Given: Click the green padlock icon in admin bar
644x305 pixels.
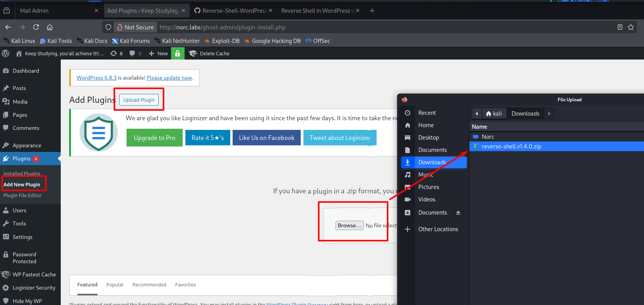Looking at the screenshot, I should [x=178, y=53].
